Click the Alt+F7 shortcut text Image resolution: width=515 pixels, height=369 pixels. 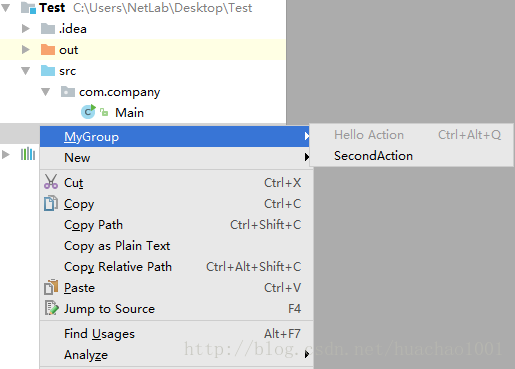tap(282, 333)
